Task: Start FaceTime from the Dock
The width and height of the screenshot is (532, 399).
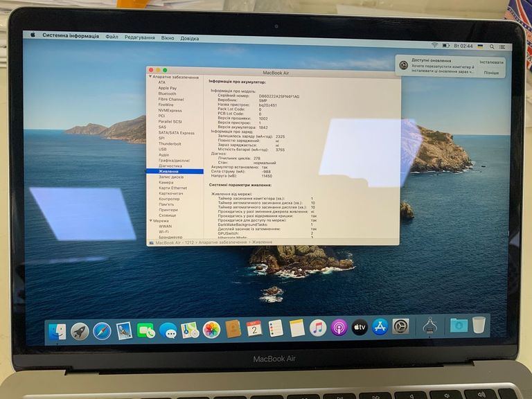Action: 146,330
